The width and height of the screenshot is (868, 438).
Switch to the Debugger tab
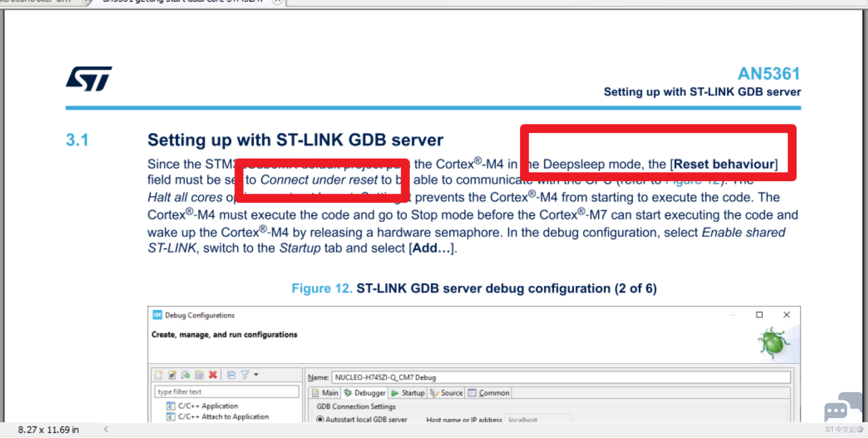[364, 393]
